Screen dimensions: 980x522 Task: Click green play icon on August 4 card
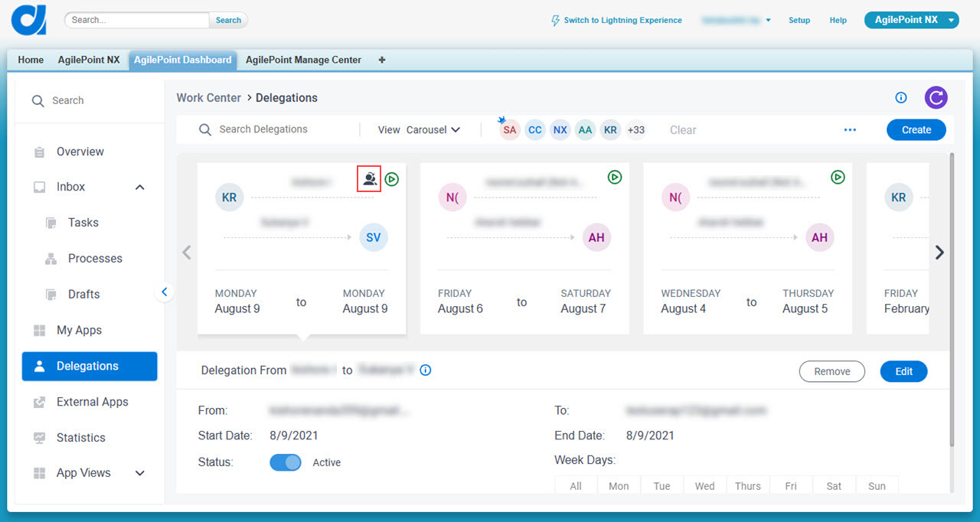838,178
